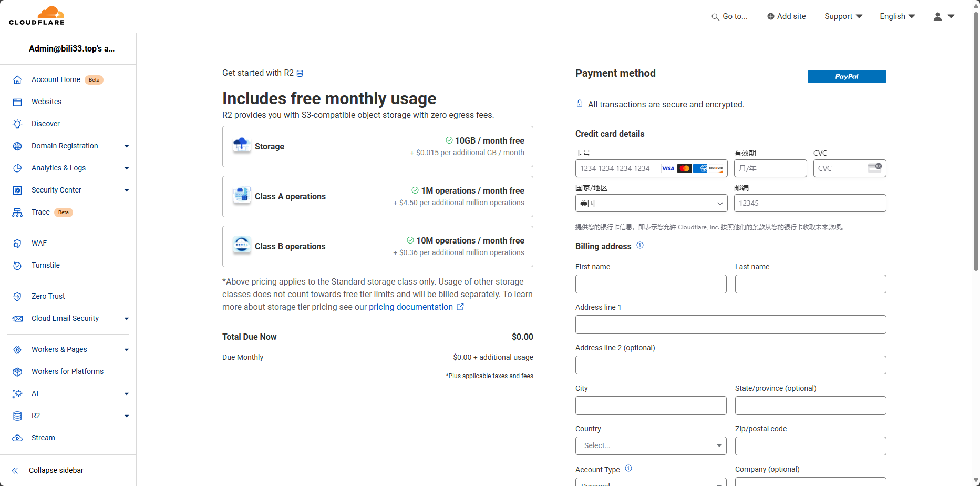This screenshot has width=980, height=486.
Task: Open Zero Trust from the sidebar icon
Action: point(17,296)
